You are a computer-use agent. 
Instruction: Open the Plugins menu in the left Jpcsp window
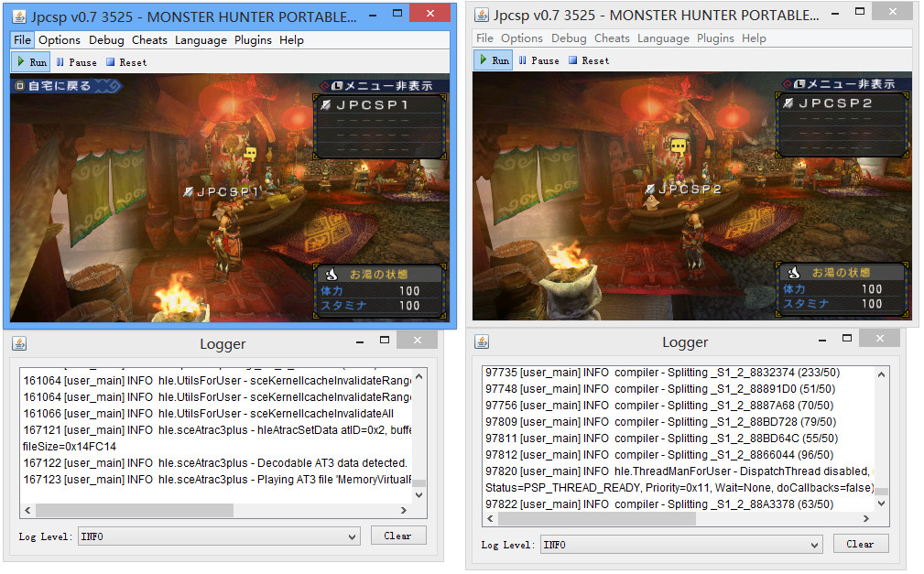tap(254, 40)
